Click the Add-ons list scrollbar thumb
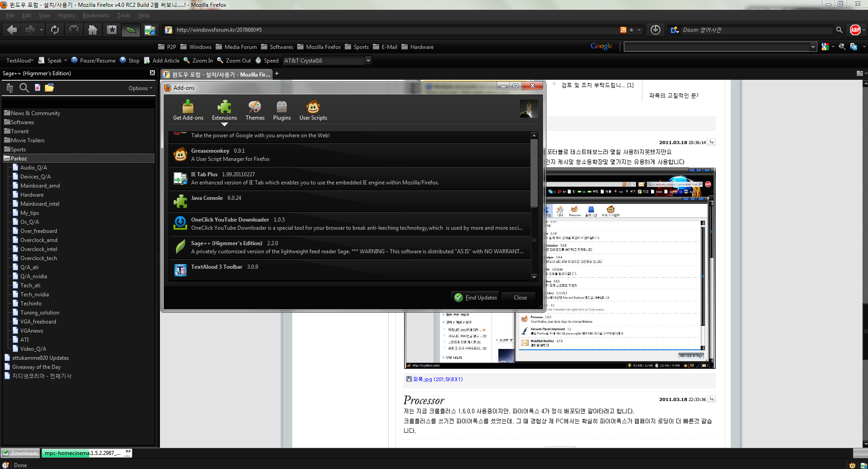Screen dimensions: 868x469 (534, 173)
